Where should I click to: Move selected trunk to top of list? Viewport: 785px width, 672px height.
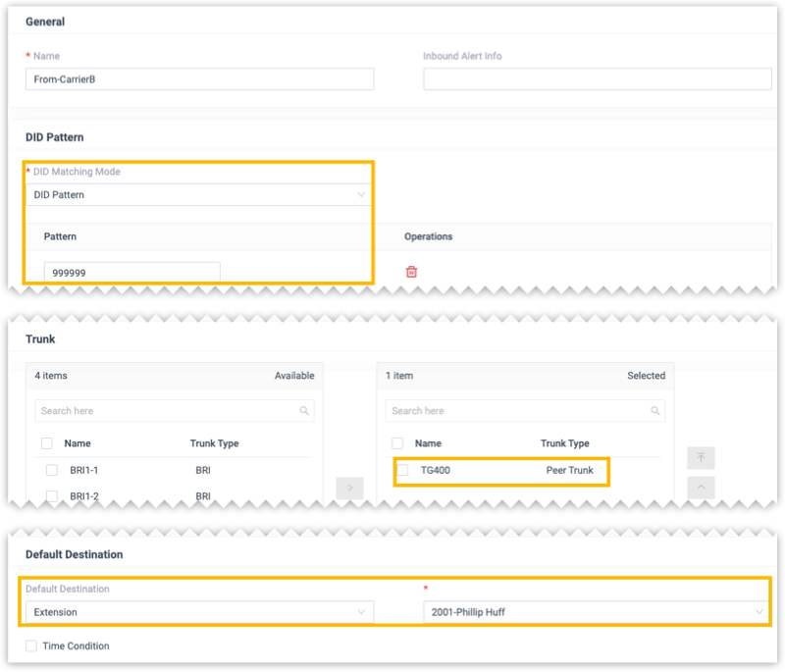(x=701, y=457)
